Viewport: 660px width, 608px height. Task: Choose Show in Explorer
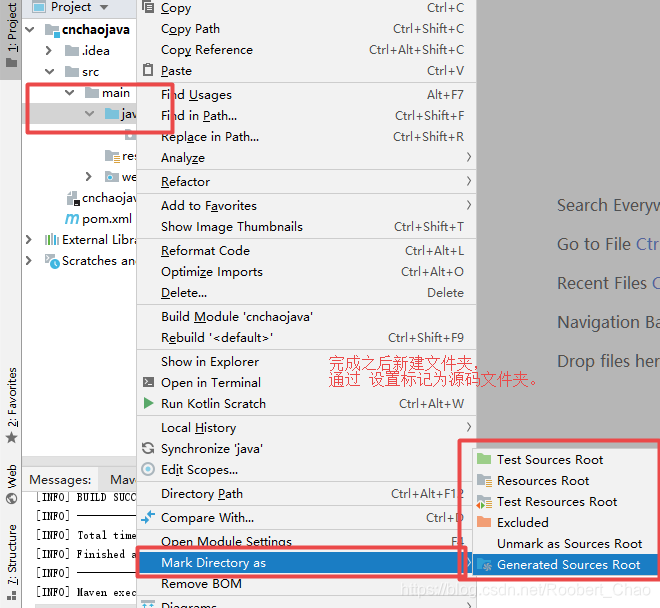pyautogui.click(x=306, y=362)
